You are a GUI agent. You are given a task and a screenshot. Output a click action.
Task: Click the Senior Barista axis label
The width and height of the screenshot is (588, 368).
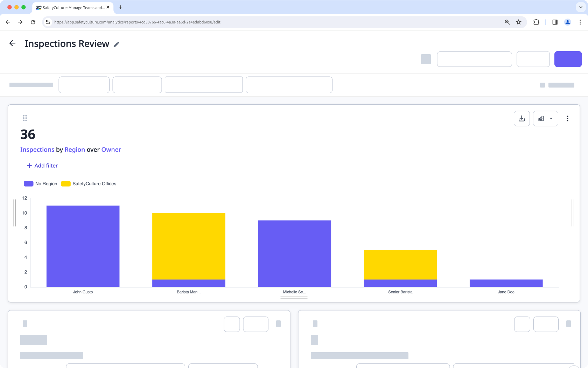400,292
